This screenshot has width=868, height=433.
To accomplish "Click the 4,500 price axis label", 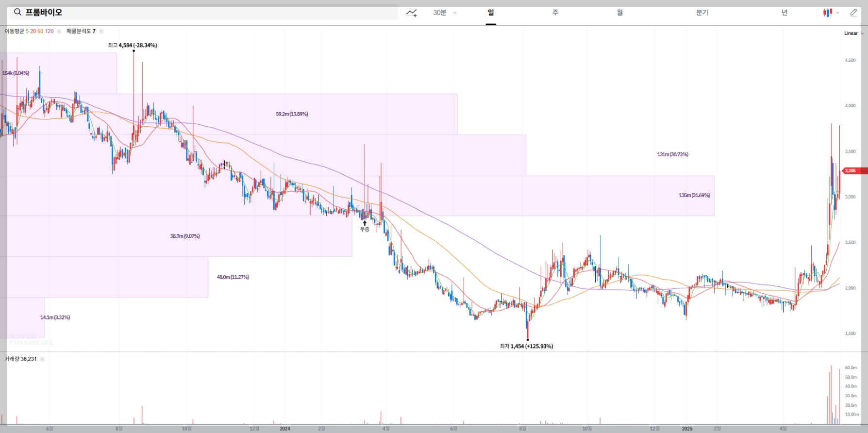I will point(850,60).
